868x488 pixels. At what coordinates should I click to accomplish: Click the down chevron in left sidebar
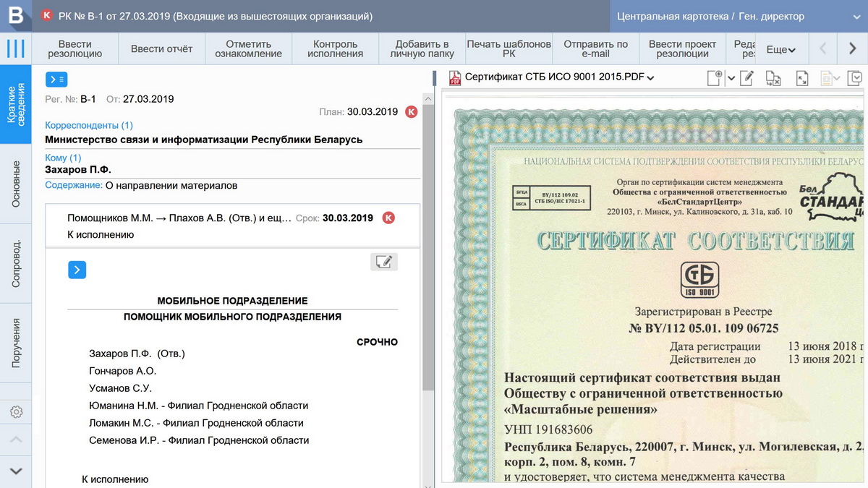point(16,471)
